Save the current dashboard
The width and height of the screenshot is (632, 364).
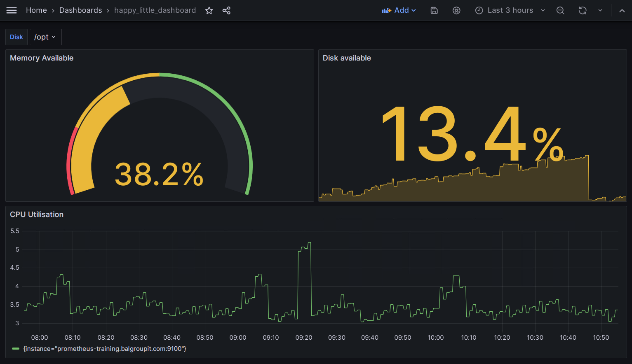click(434, 10)
